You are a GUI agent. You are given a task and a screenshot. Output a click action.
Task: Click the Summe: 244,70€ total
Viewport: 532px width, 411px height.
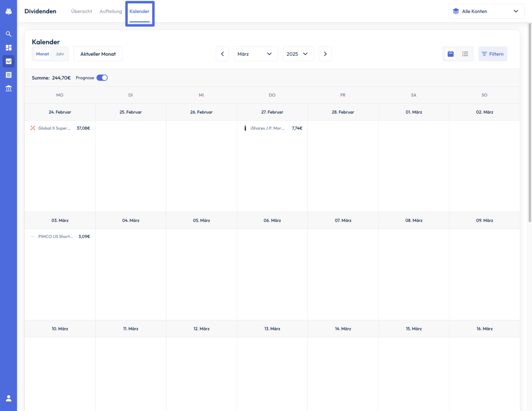[51, 78]
